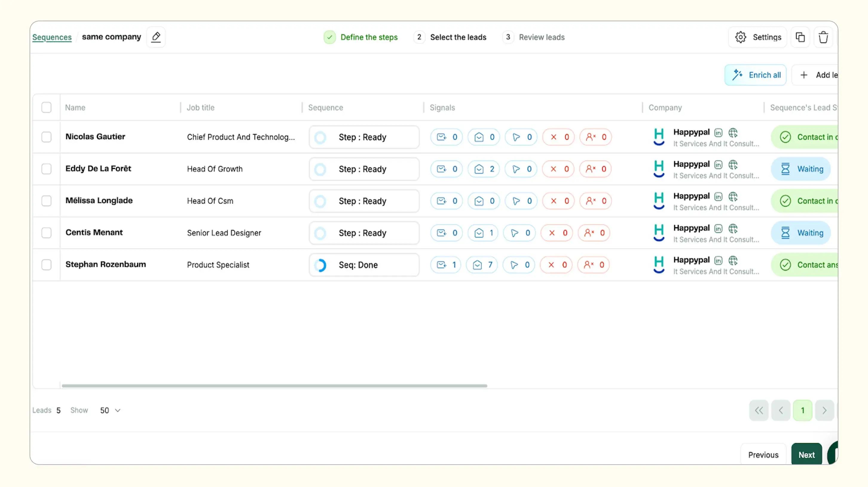Screen dimensions: 868x487
Task: Click the Enrich all button
Action: pos(755,75)
